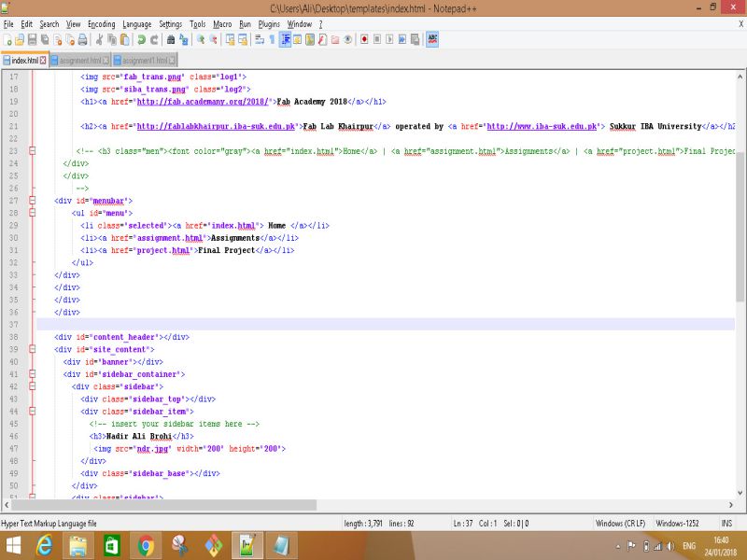The height and width of the screenshot is (560, 747).
Task: Toggle show all characters pilcrow
Action: point(272,39)
